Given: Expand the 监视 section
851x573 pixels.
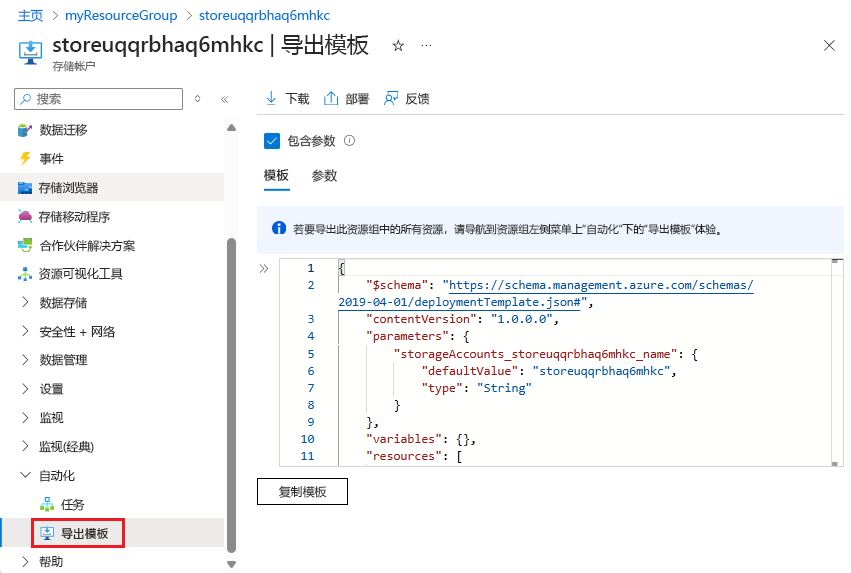Looking at the screenshot, I should [x=25, y=417].
